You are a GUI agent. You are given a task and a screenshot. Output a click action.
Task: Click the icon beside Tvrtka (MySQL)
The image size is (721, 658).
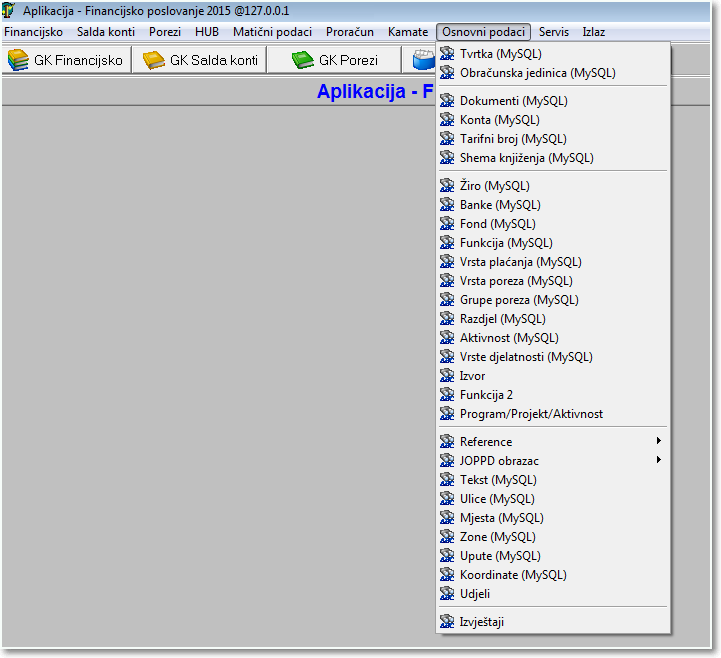tap(447, 54)
